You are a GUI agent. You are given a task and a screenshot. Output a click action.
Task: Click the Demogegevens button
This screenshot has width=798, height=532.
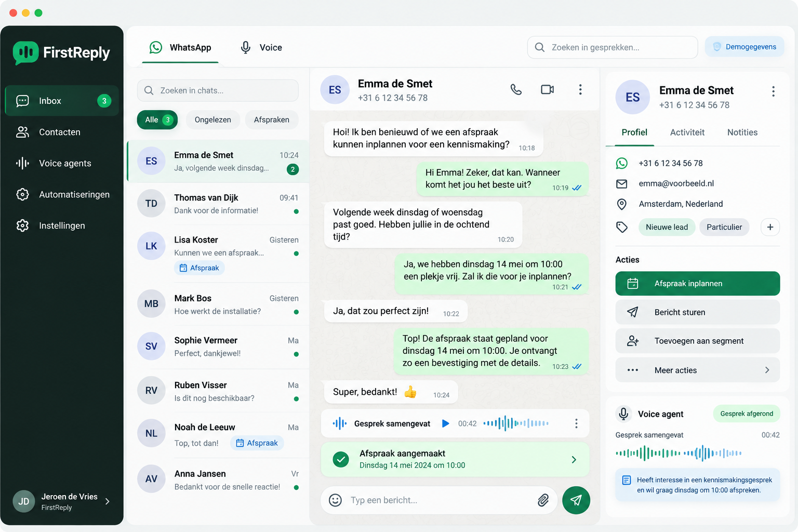744,47
